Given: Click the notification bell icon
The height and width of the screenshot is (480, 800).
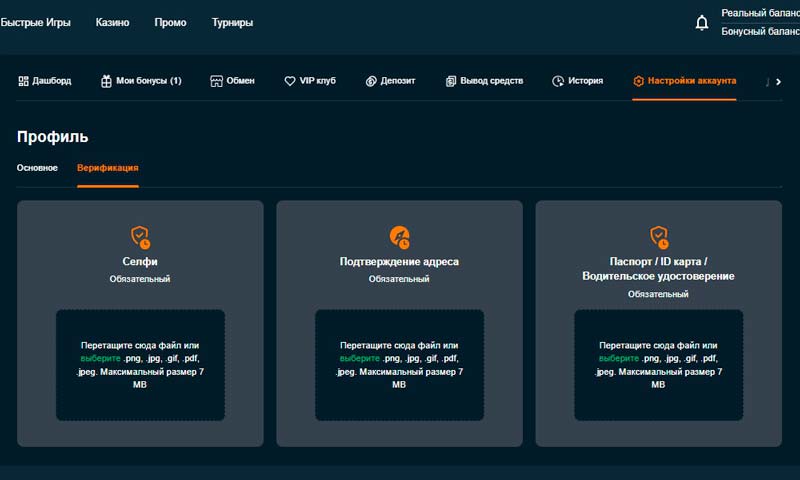Looking at the screenshot, I should coord(702,22).
